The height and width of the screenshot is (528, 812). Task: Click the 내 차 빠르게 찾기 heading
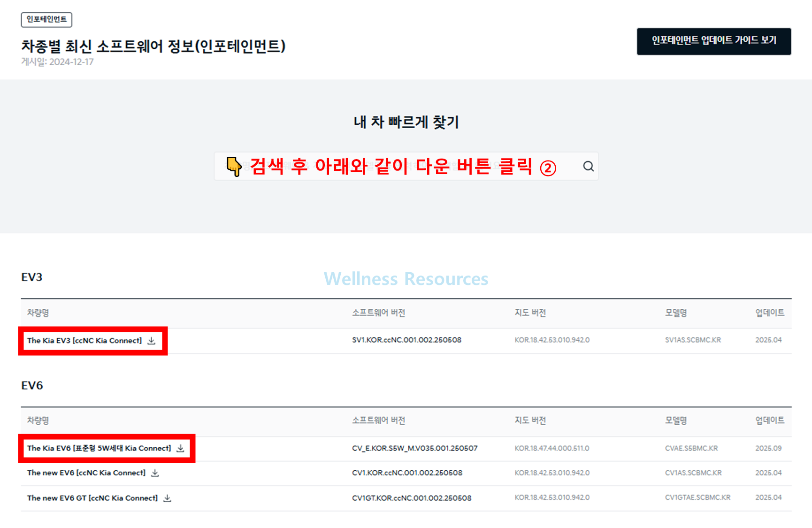[406, 122]
